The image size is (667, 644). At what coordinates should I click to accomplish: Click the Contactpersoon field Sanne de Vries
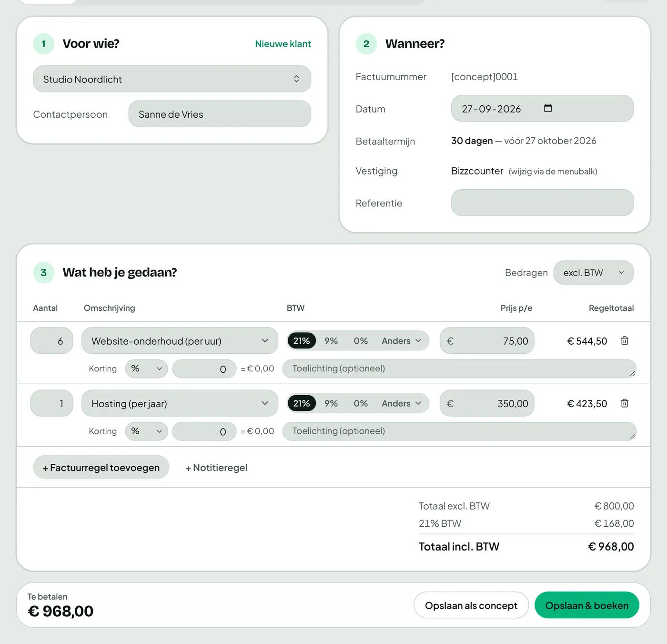(220, 114)
